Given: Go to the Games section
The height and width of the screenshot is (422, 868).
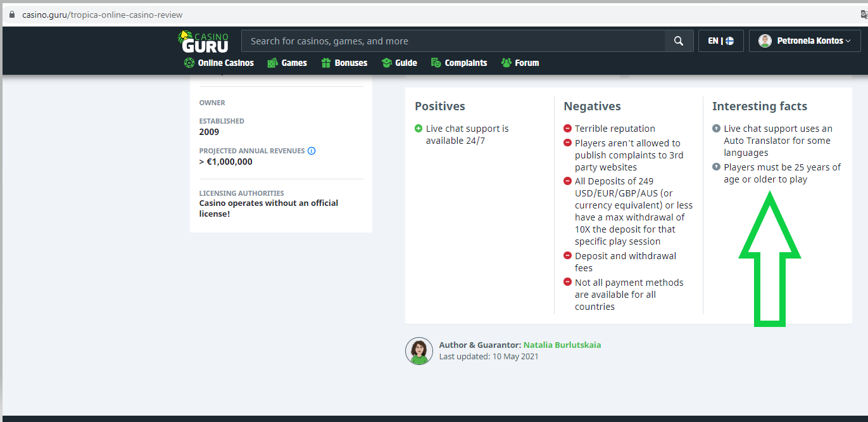Looking at the screenshot, I should (294, 63).
